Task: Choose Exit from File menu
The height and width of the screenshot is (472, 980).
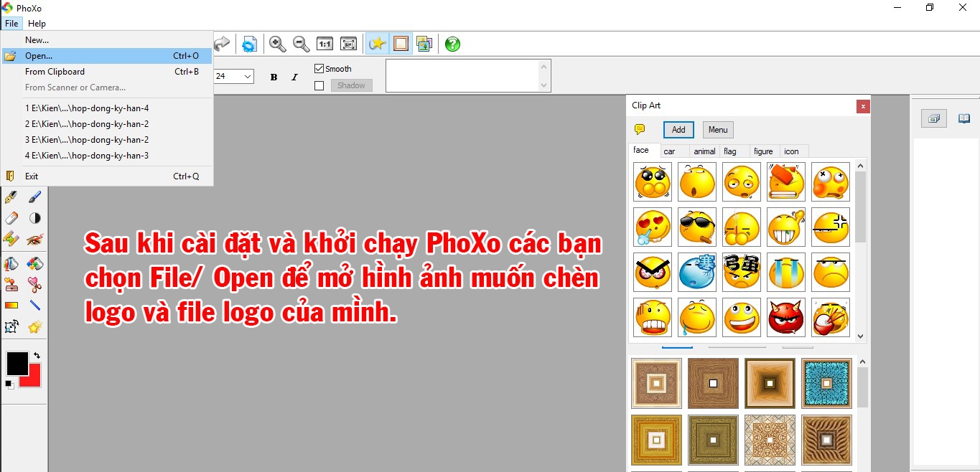Action: pos(107,176)
